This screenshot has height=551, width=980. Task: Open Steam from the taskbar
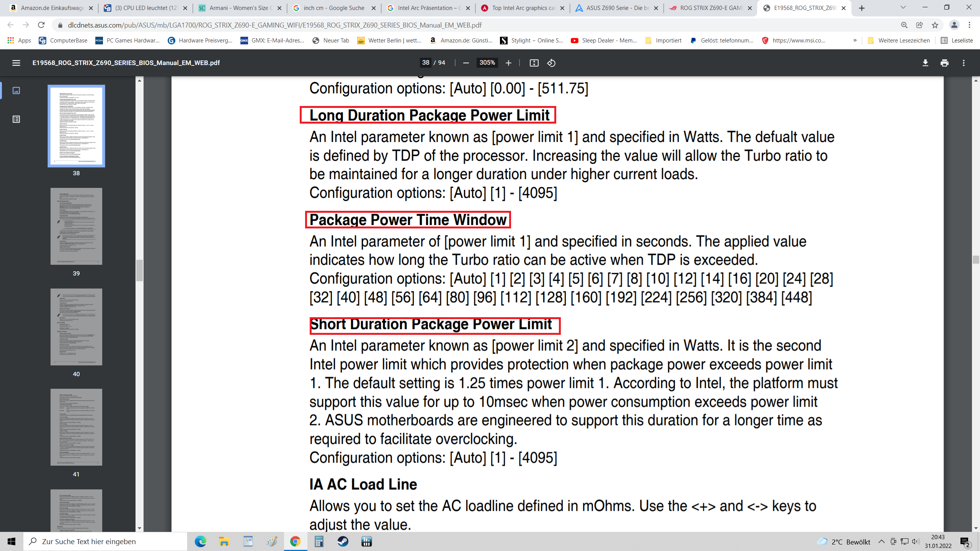tap(343, 541)
